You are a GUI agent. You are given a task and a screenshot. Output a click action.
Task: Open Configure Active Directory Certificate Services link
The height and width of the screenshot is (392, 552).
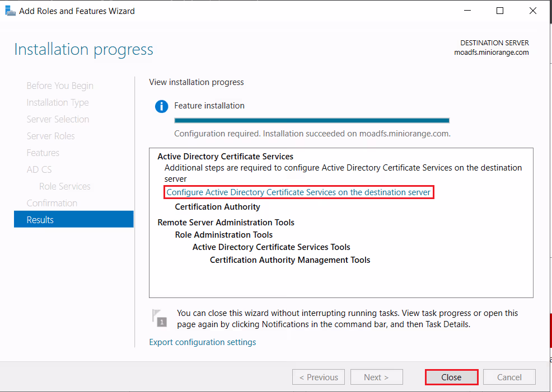point(298,192)
